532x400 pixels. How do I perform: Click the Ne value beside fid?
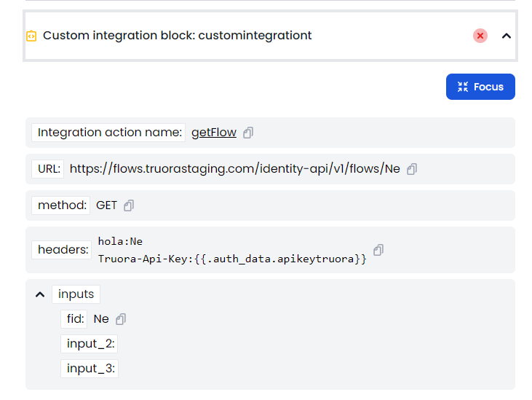[101, 319]
